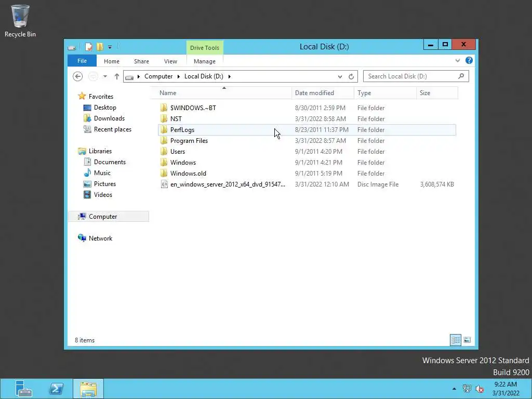
Task: Switch to the Home ribbon tab
Action: tap(112, 61)
